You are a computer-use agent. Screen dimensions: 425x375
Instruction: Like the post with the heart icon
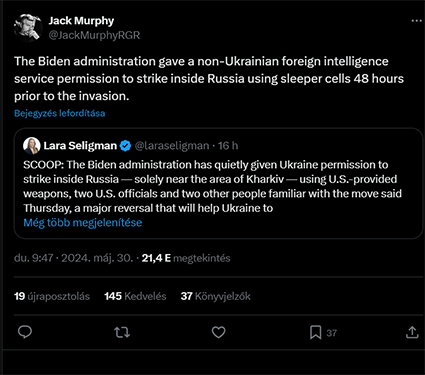[x=219, y=332]
